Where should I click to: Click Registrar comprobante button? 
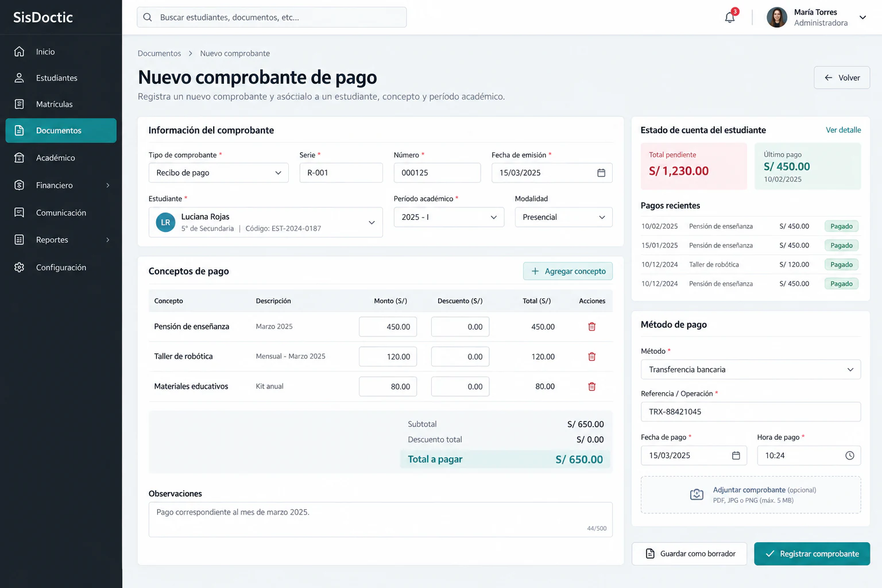[812, 554]
